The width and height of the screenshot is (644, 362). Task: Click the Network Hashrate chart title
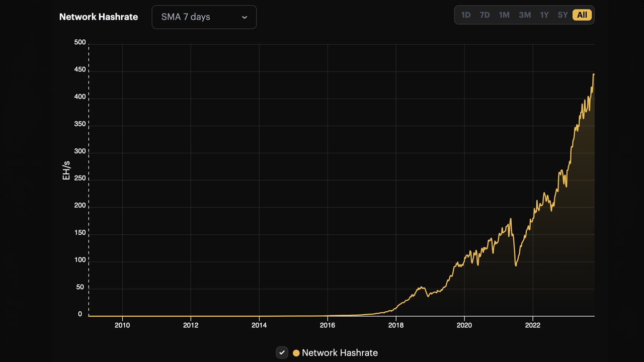(x=99, y=17)
